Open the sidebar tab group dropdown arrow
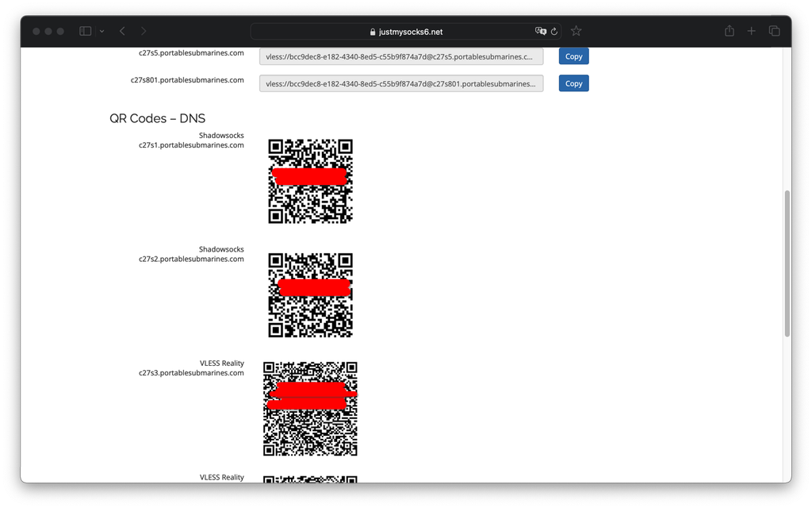812x508 pixels. click(x=102, y=31)
